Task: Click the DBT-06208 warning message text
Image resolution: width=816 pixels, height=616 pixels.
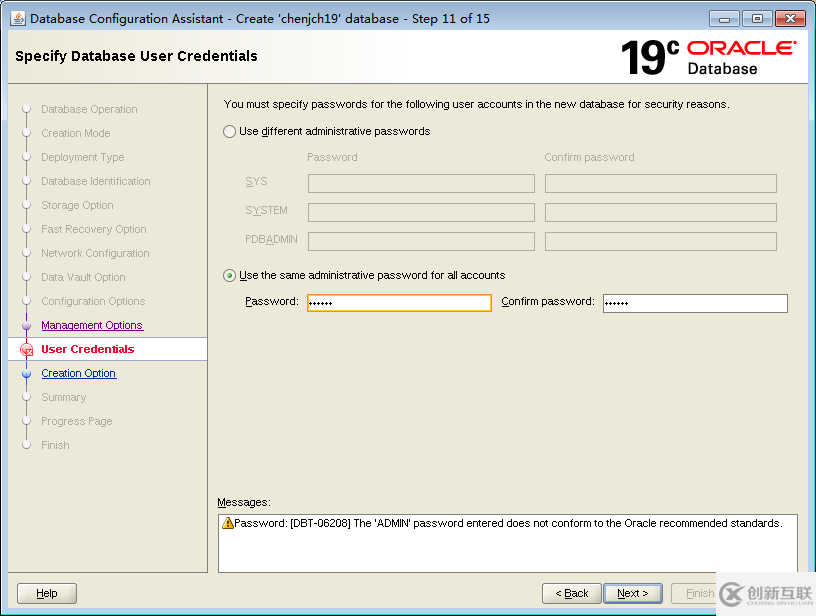Action: tap(508, 523)
